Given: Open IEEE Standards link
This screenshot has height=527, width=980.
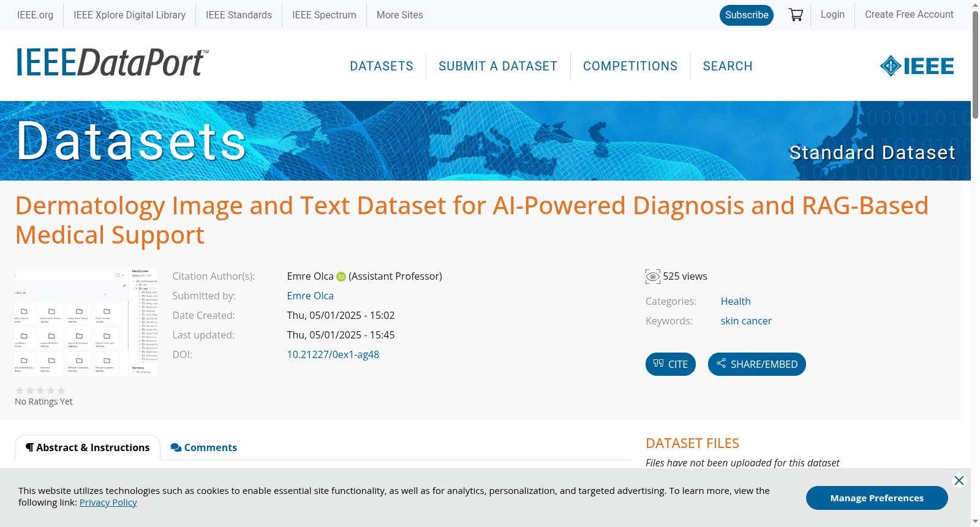Looking at the screenshot, I should (239, 15).
